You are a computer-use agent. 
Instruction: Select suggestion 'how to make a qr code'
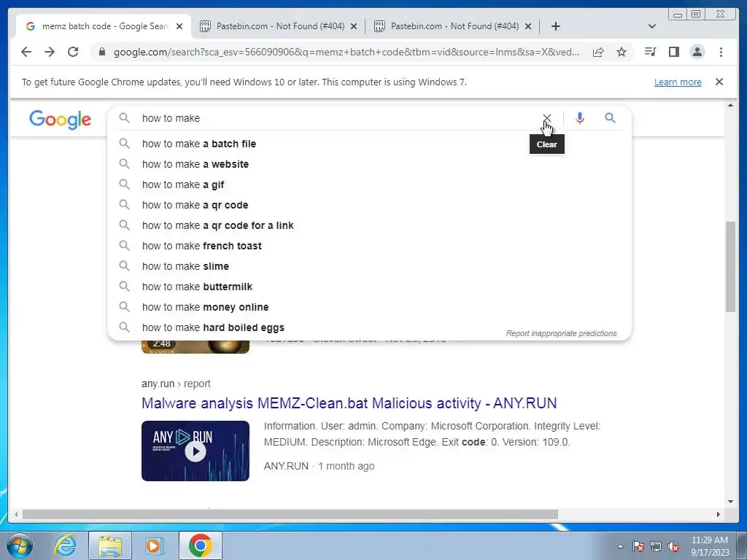[x=369, y=205]
